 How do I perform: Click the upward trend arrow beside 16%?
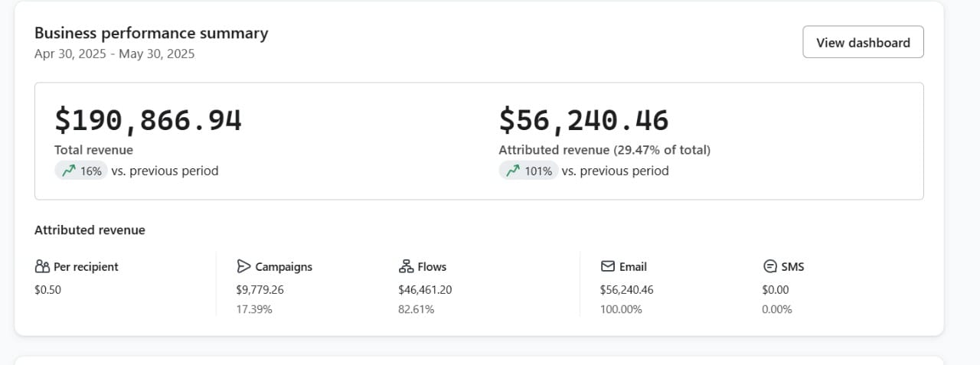(69, 171)
